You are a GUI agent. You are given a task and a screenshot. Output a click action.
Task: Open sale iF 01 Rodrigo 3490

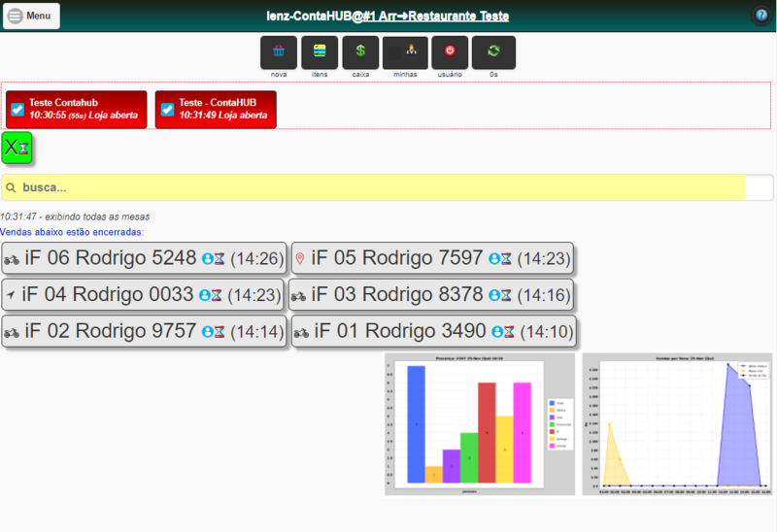[433, 331]
